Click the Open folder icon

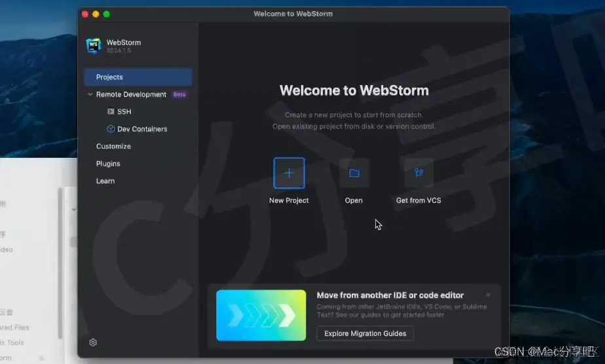[x=354, y=173]
